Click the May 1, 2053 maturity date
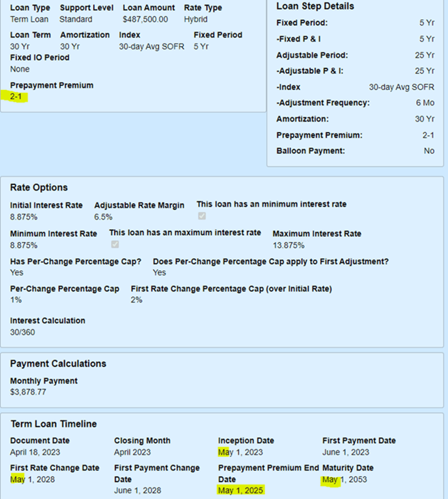 pos(345,479)
